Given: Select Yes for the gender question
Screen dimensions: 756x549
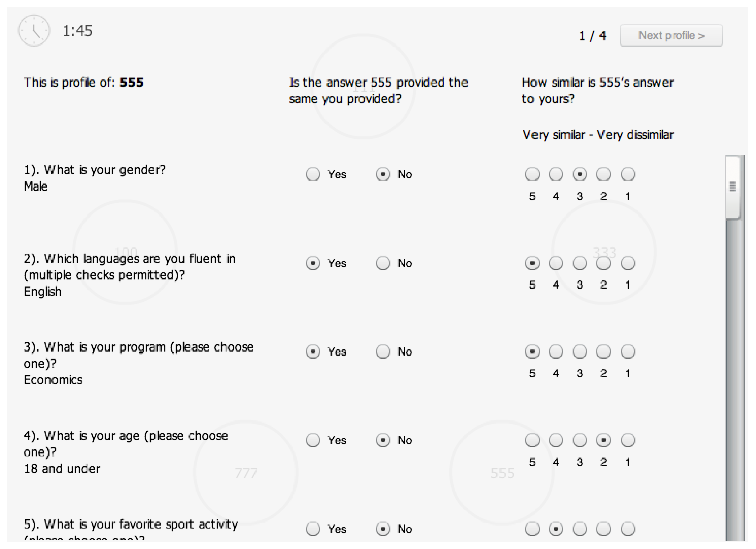Looking at the screenshot, I should 313,174.
